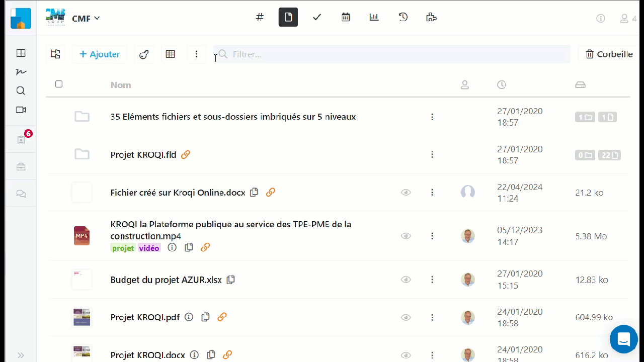The image size is (644, 362).
Task: Open the chat bubbles sidebar icon
Action: 21,194
